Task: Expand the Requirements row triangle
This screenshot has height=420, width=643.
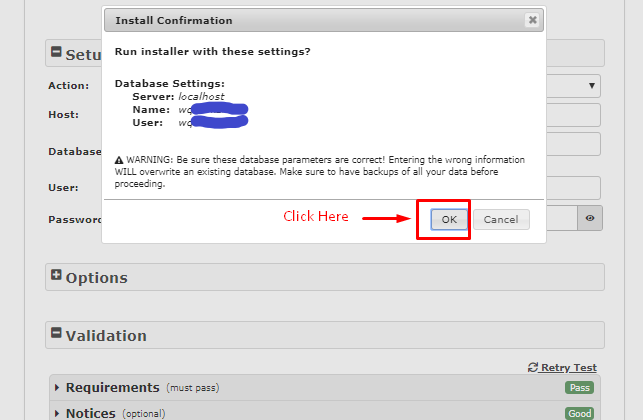Action: (57, 387)
